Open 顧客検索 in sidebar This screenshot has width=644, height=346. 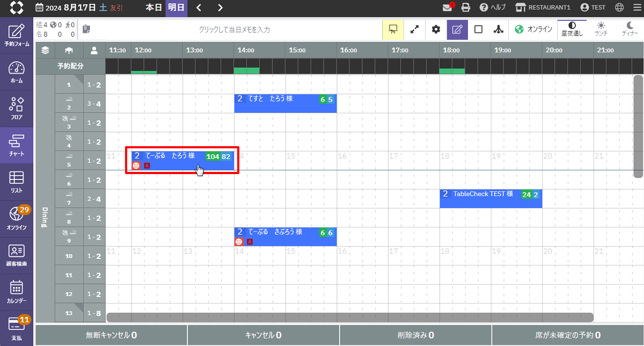[17, 255]
